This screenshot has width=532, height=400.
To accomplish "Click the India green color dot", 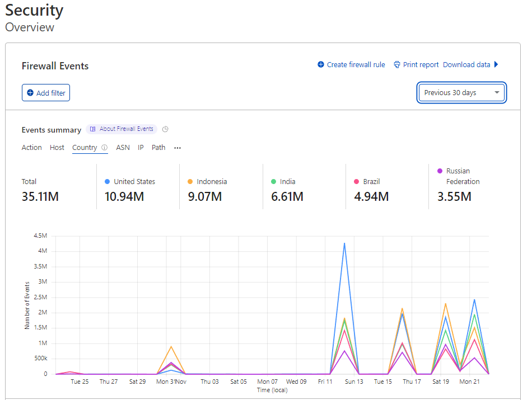I will [273, 182].
